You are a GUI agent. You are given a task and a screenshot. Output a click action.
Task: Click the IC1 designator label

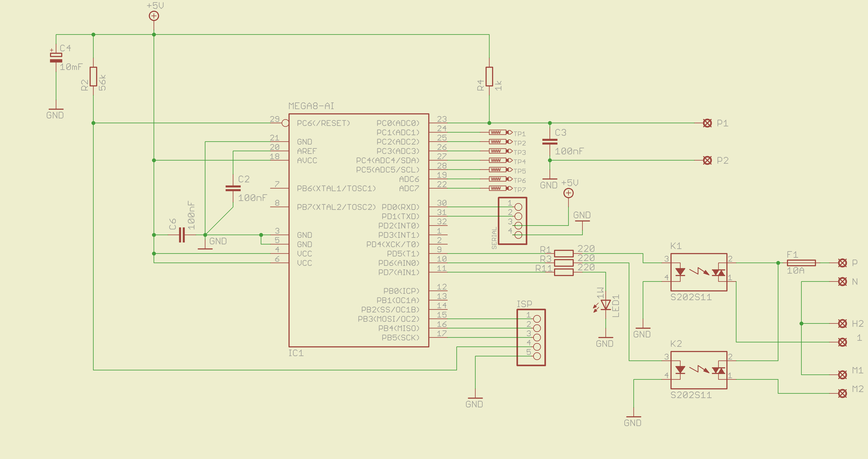click(x=296, y=353)
